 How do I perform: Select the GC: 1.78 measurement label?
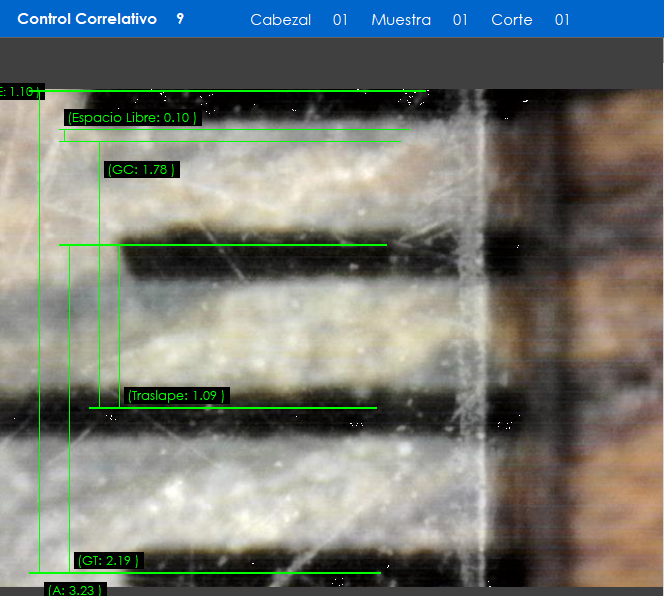tap(142, 170)
